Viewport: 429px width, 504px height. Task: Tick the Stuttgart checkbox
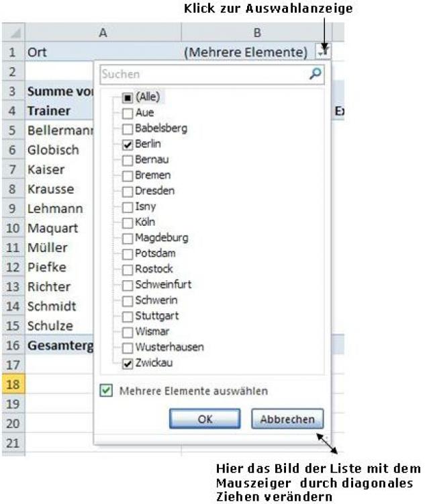(128, 316)
